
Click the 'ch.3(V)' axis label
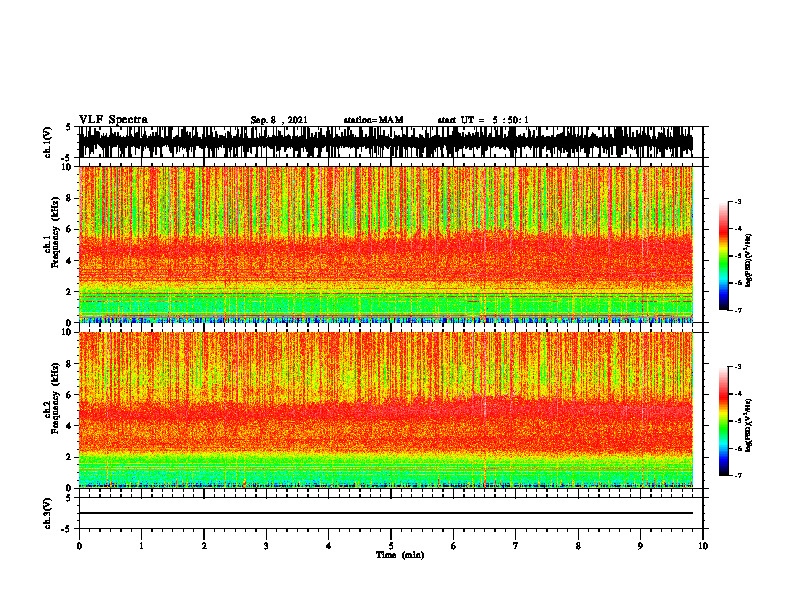tap(48, 513)
